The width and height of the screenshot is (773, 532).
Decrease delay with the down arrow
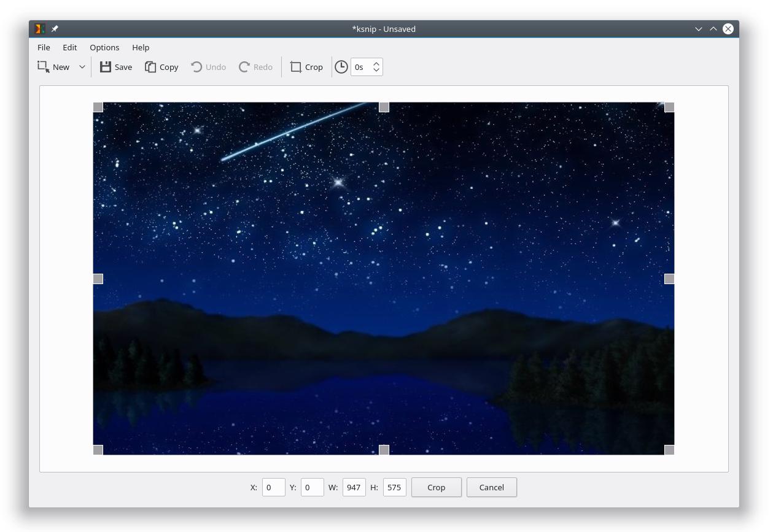pyautogui.click(x=376, y=71)
